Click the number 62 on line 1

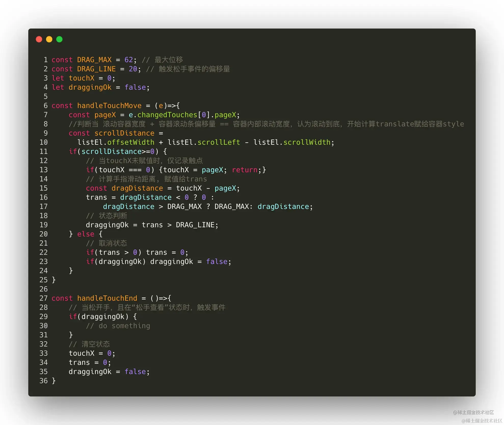click(x=128, y=60)
